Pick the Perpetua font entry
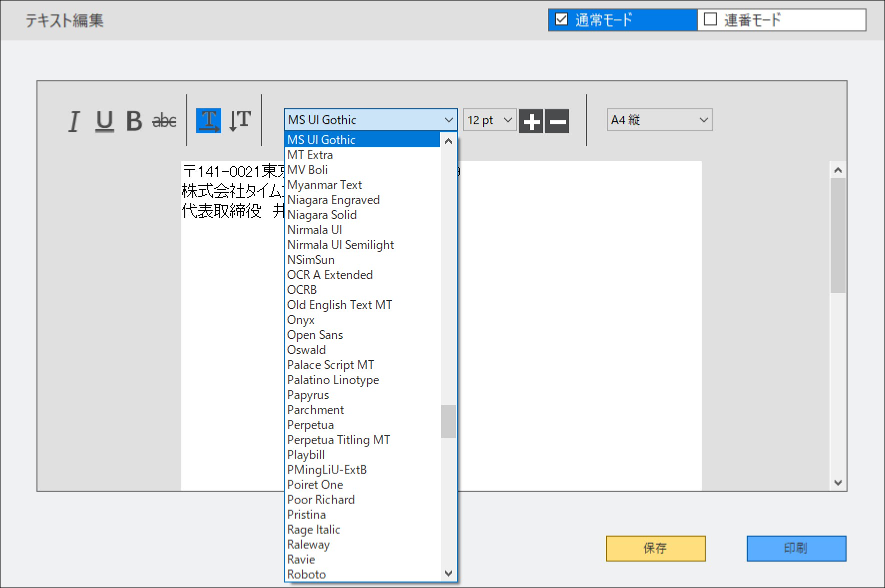 click(363, 424)
